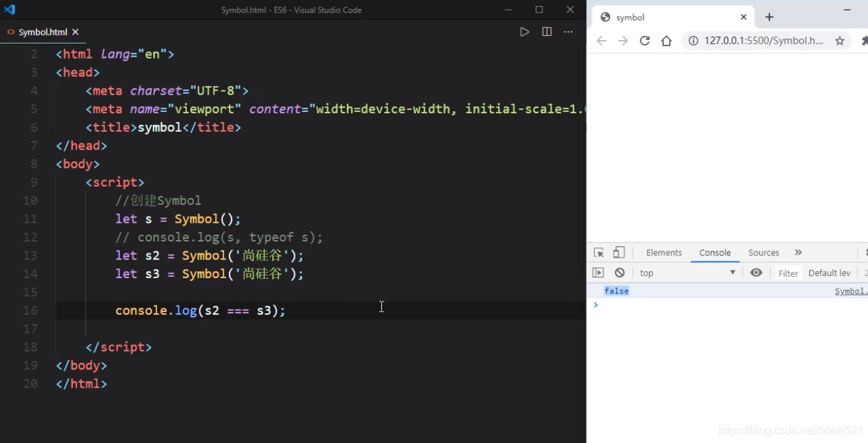
Task: Click the let s = Symbol() line
Action: tap(179, 219)
